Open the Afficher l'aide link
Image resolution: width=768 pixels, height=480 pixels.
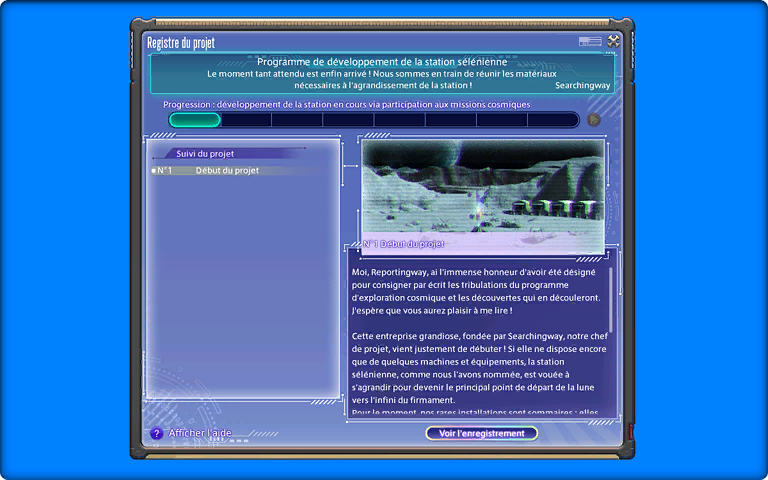(200, 433)
